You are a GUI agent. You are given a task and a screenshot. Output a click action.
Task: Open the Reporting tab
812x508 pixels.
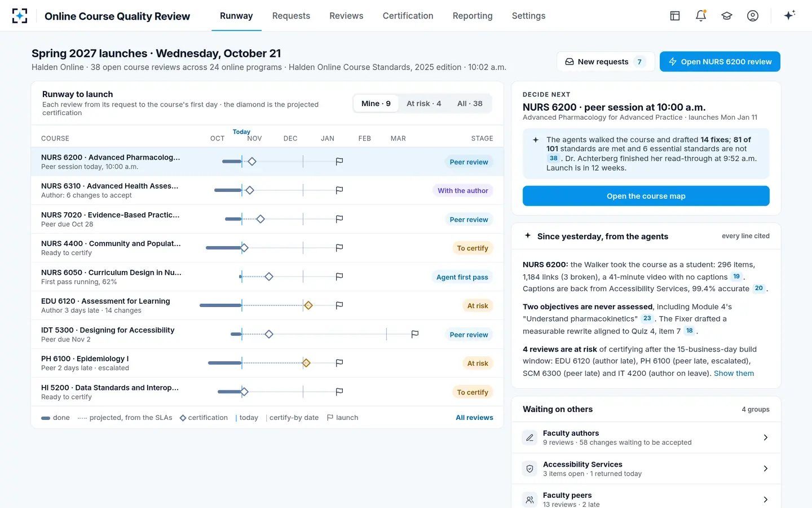click(x=473, y=16)
